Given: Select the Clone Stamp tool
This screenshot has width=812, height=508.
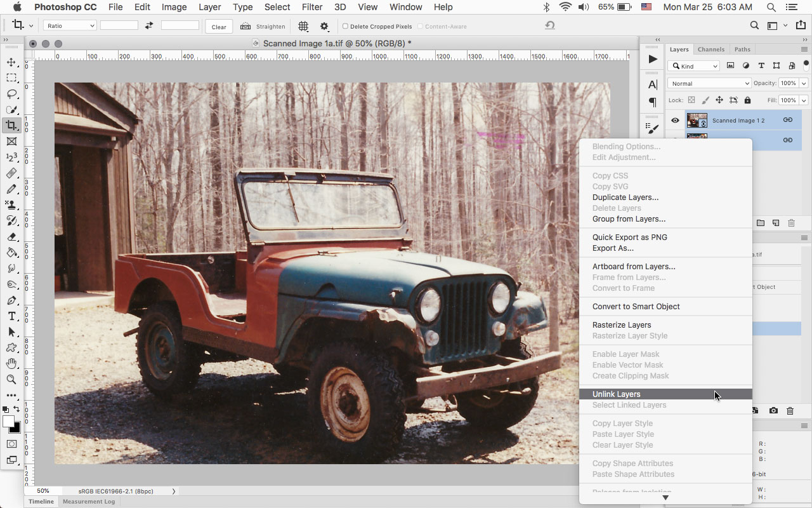Looking at the screenshot, I should click(11, 205).
